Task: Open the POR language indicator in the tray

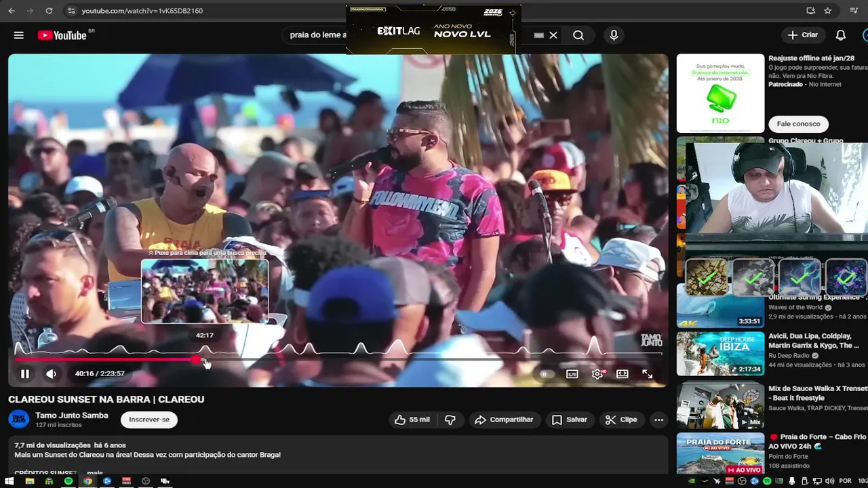Action: click(845, 481)
